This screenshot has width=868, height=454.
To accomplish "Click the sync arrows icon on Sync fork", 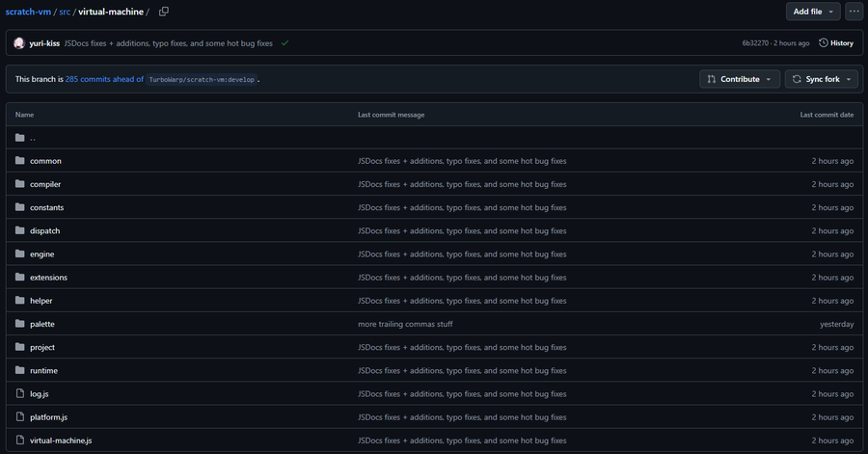I will click(x=797, y=79).
